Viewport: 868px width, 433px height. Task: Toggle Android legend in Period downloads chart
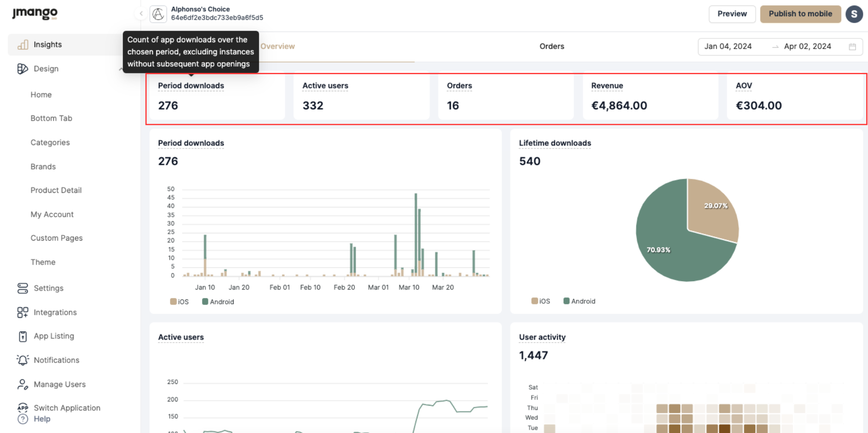(218, 302)
